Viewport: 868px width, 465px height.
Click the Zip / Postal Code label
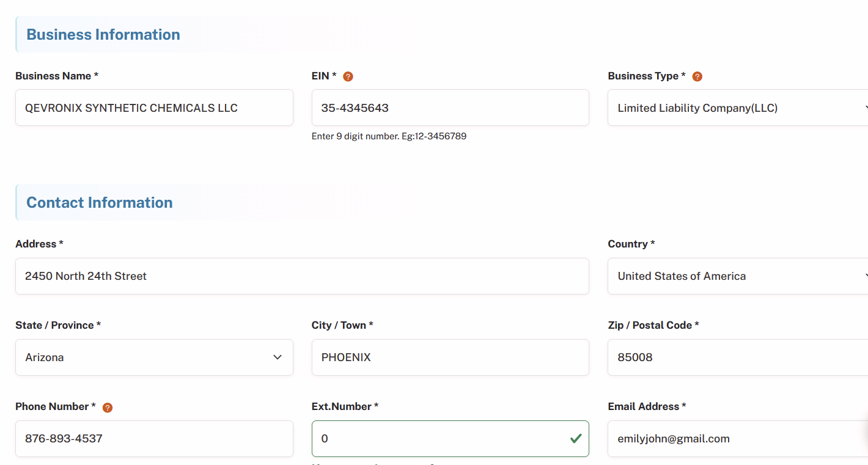[x=653, y=325]
